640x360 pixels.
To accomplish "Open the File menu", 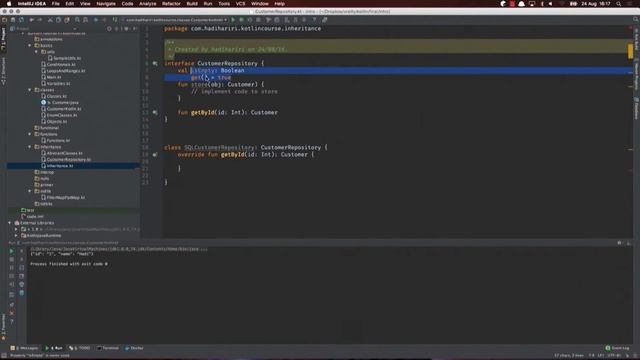I will [x=56, y=4].
